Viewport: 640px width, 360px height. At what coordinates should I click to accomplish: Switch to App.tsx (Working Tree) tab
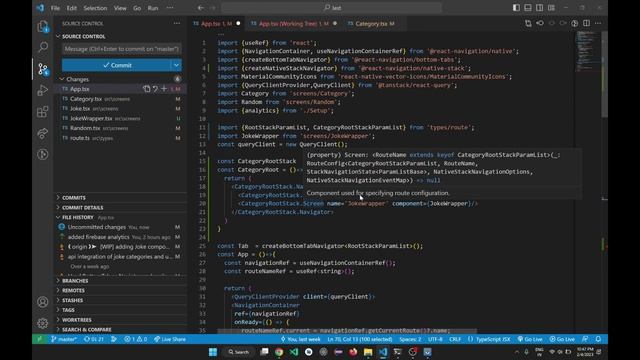click(x=293, y=24)
